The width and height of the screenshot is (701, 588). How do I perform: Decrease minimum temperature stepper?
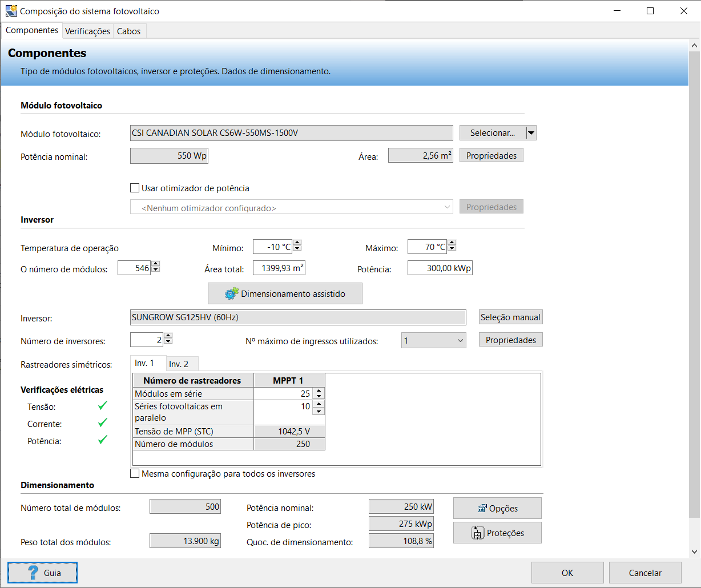(x=297, y=249)
